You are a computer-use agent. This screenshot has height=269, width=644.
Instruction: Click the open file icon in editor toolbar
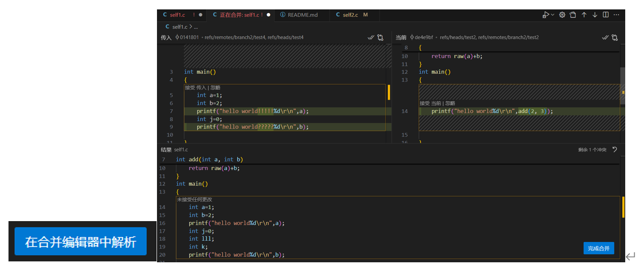[573, 15]
